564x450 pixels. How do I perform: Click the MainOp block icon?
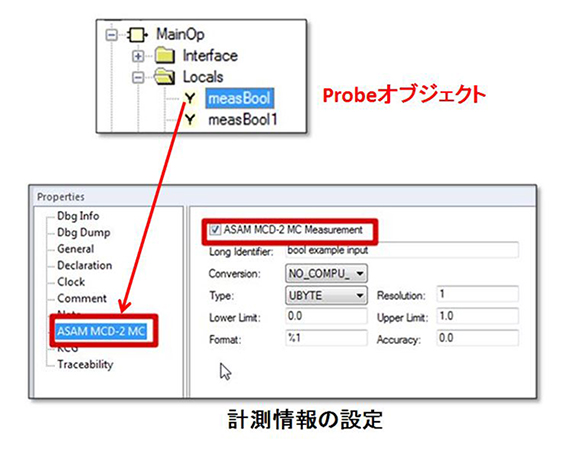[138, 35]
